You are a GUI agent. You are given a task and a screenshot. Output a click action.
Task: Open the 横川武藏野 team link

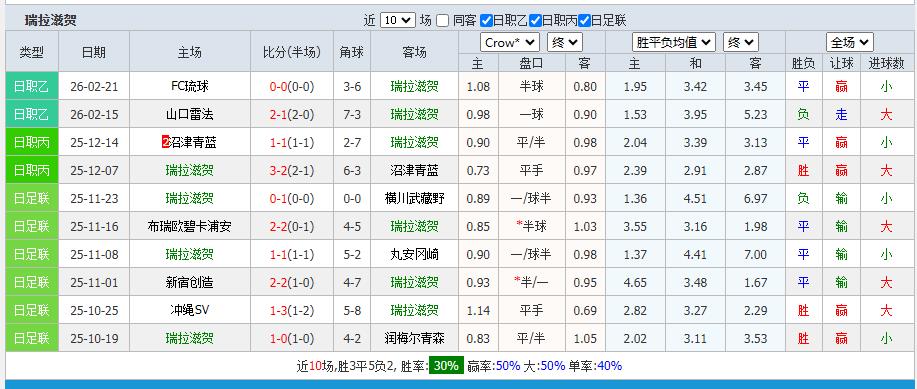pos(415,198)
